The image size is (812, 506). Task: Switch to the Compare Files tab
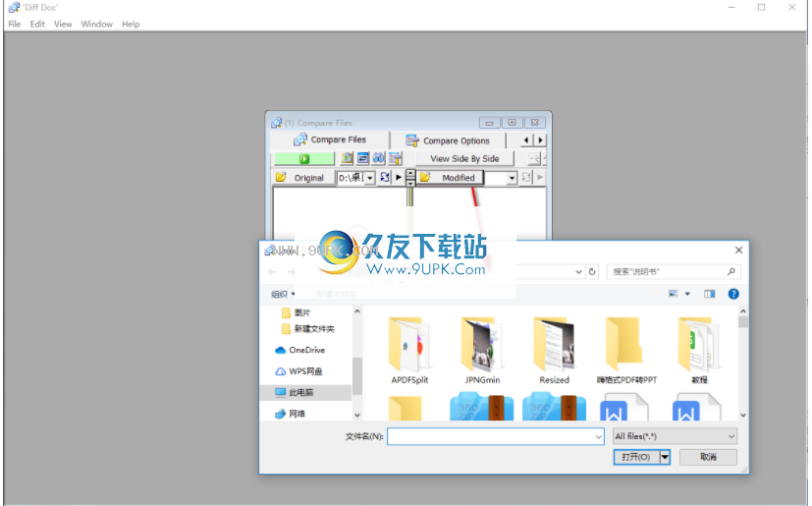(330, 140)
